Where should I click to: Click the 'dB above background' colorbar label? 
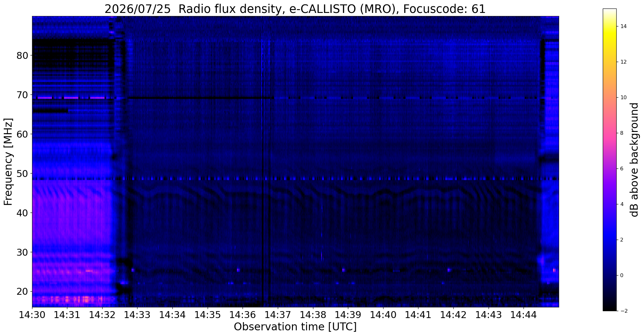click(x=635, y=160)
